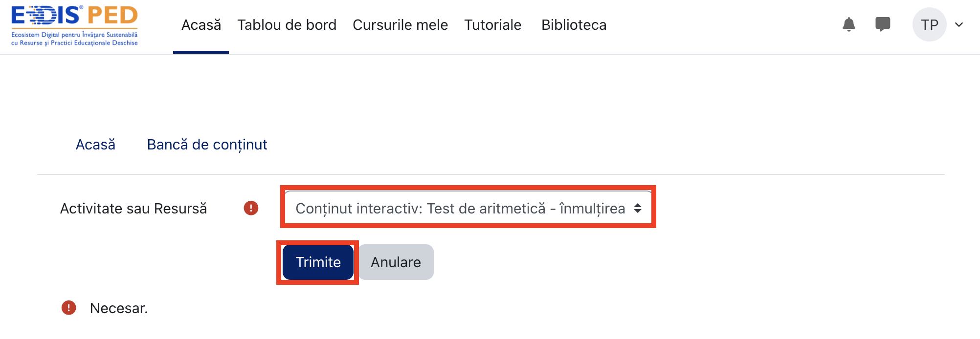Go to Tutoriale
Image resolution: width=980 pixels, height=339 pixels.
click(x=492, y=24)
